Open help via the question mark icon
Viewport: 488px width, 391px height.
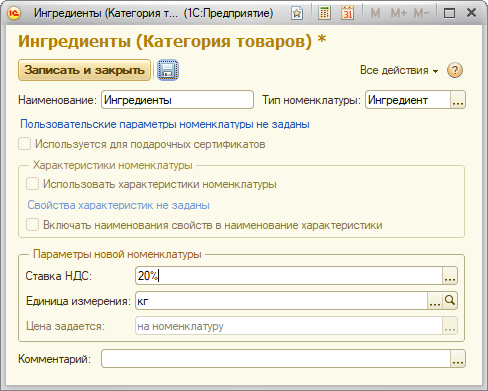coord(455,70)
